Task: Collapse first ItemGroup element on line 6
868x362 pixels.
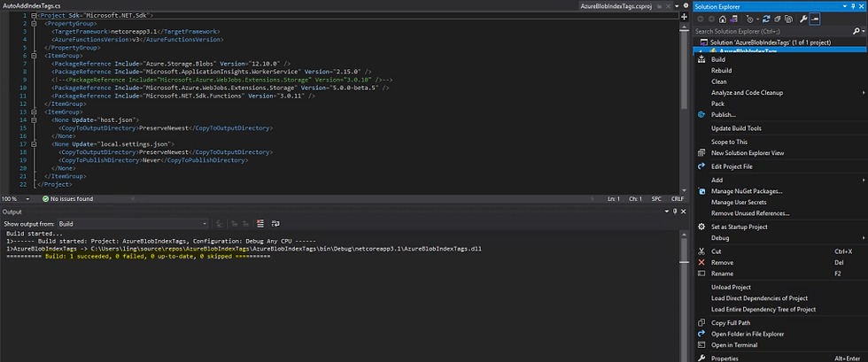Action: click(x=34, y=56)
